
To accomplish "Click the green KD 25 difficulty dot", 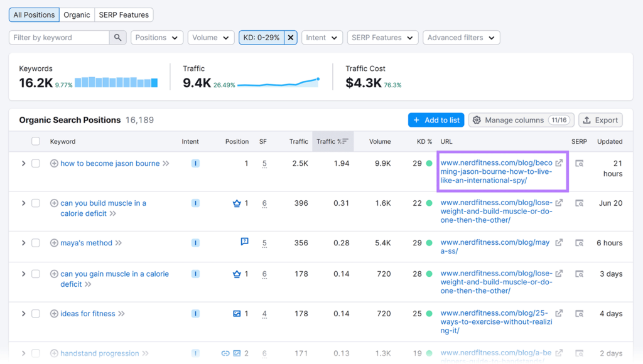I will [429, 314].
